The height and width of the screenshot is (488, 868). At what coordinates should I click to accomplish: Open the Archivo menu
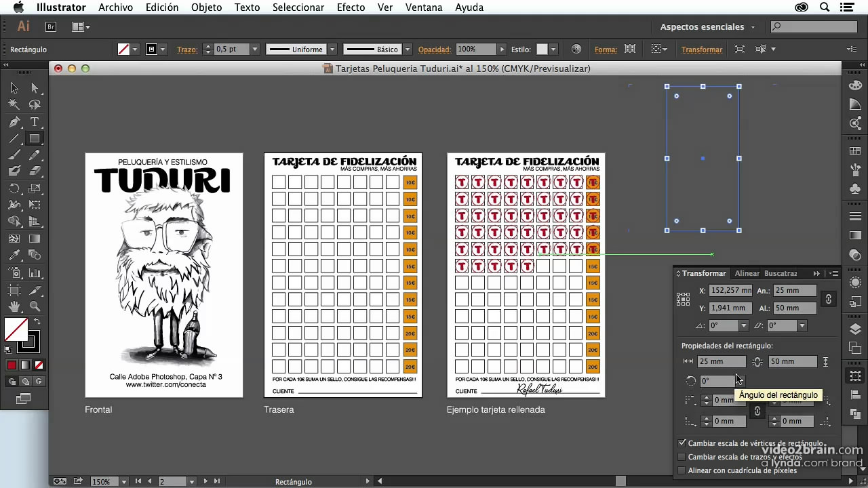pos(115,7)
